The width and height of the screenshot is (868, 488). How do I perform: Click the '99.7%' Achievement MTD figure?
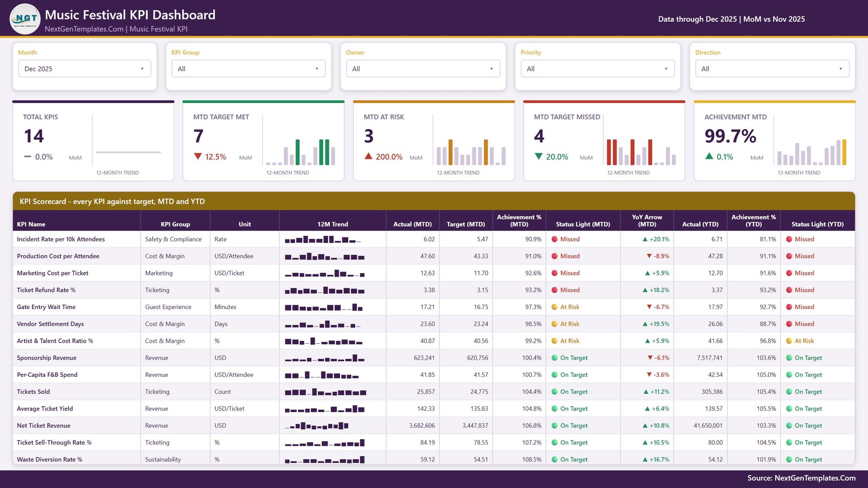730,136
